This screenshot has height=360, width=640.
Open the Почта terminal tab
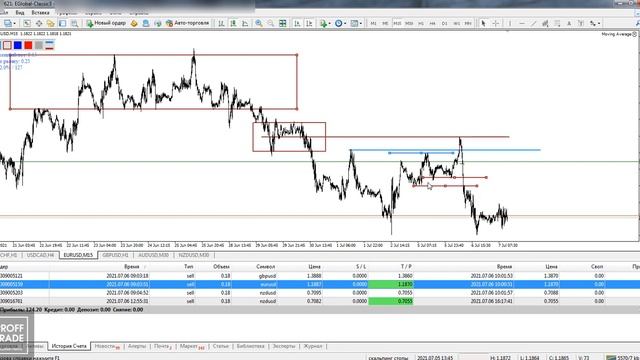(x=162, y=346)
